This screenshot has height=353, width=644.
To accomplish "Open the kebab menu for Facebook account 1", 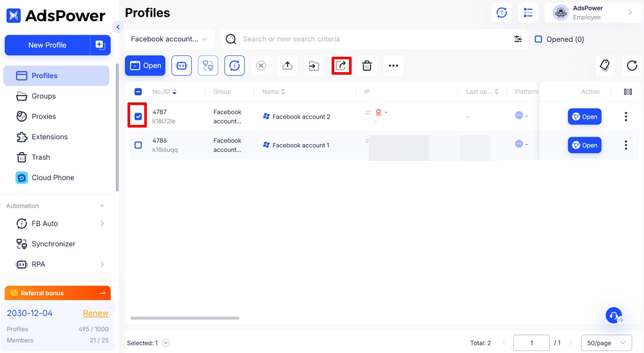I will click(x=626, y=145).
